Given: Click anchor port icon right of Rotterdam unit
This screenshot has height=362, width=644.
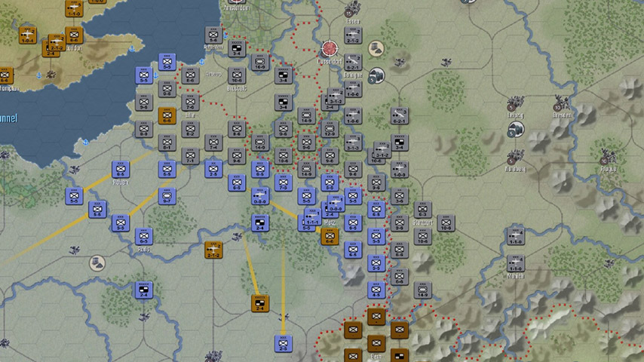Looking at the screenshot, I should [x=225, y=35].
